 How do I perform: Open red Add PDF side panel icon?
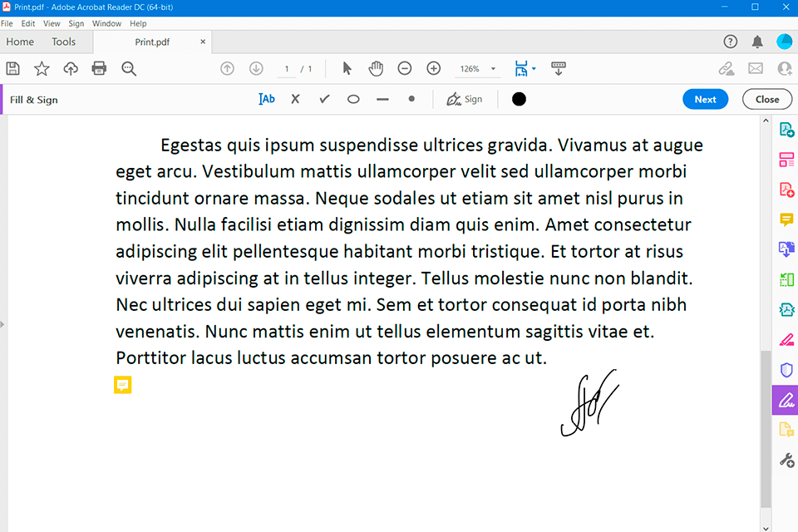point(786,190)
